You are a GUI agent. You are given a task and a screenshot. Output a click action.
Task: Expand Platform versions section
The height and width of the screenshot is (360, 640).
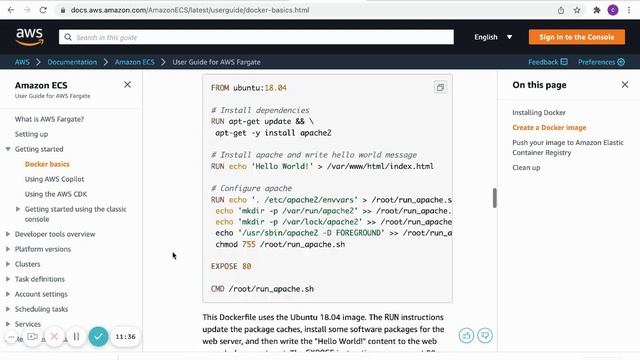click(8, 249)
